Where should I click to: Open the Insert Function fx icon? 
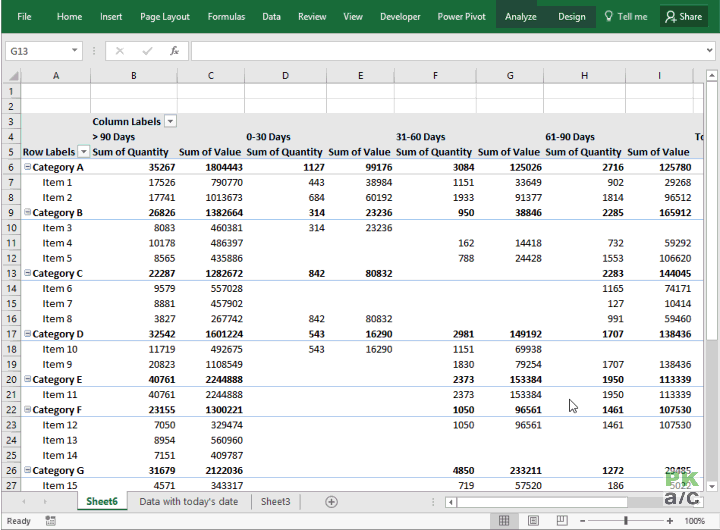174,51
